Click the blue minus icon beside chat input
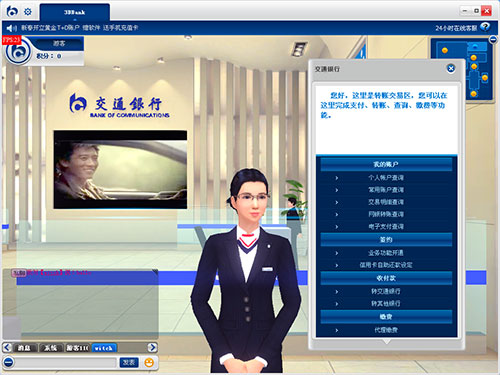This screenshot has width=500, height=375. 9,362
